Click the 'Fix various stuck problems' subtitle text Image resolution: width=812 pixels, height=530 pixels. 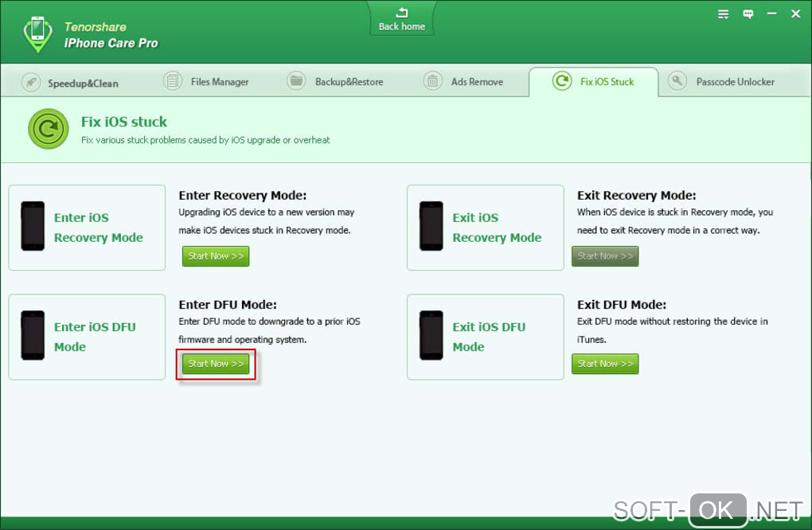click(x=205, y=140)
